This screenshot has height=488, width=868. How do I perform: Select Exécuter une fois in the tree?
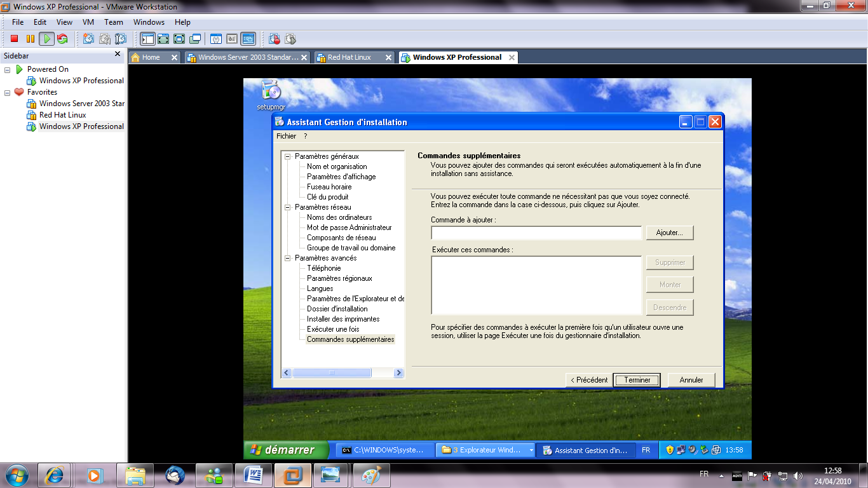333,329
